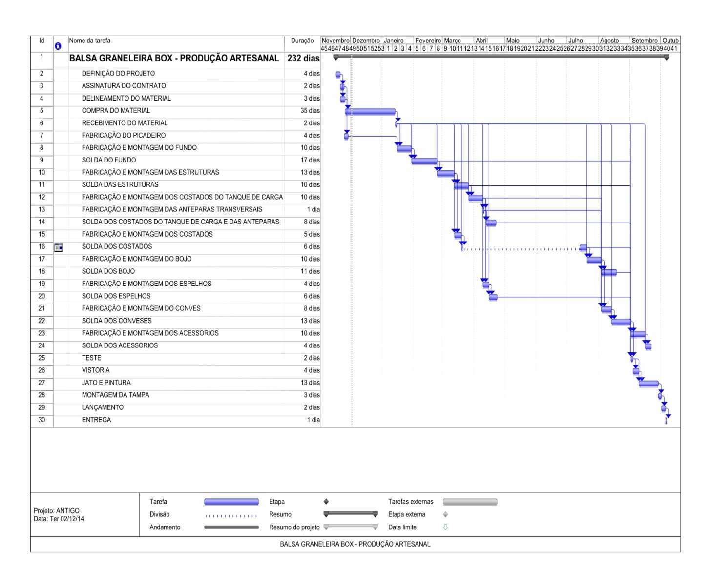Click the SOLDA DO FUNDO Gantt bar
711x588 pixels.
click(x=424, y=161)
